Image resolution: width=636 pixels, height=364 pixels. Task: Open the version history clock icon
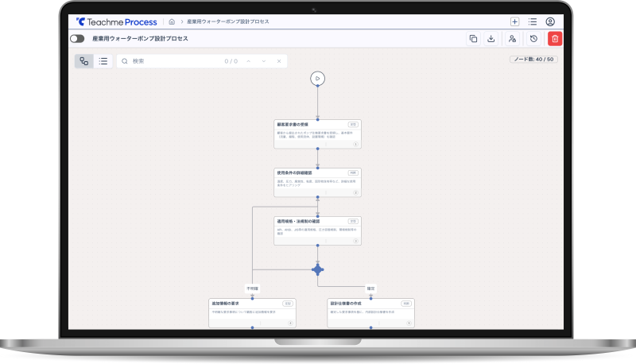533,38
